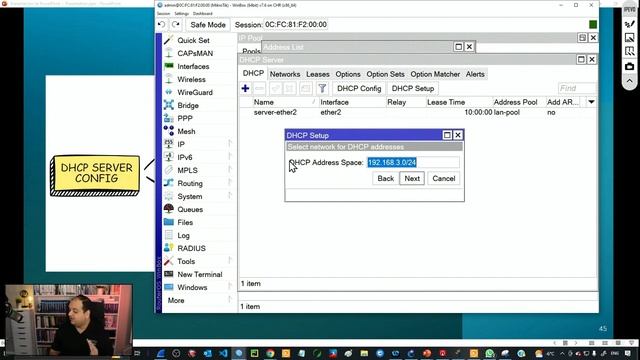
Task: Click the undo arrow in WinBox toolbar
Action: [162, 24]
